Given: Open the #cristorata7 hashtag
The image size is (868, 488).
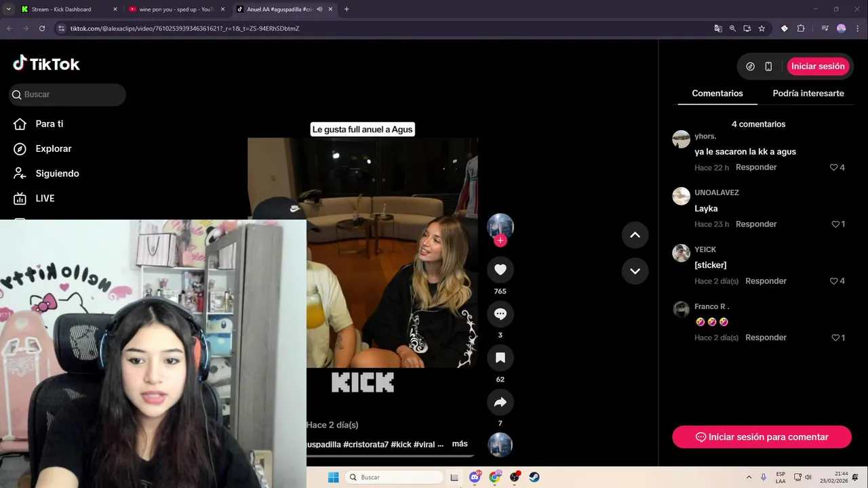Looking at the screenshot, I should coord(366,445).
